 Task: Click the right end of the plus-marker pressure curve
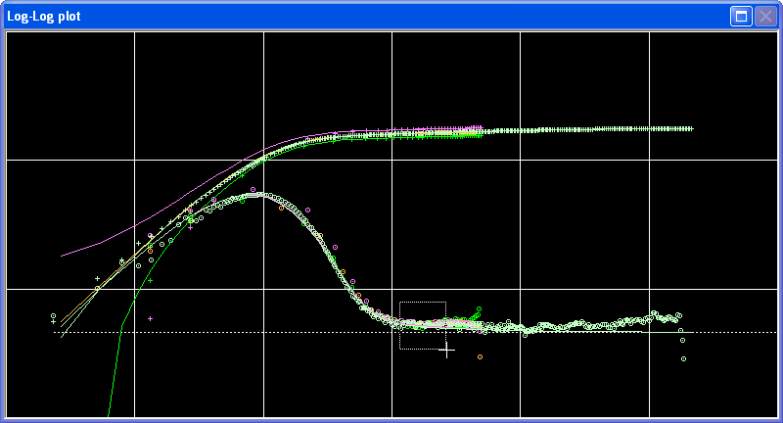(x=690, y=129)
